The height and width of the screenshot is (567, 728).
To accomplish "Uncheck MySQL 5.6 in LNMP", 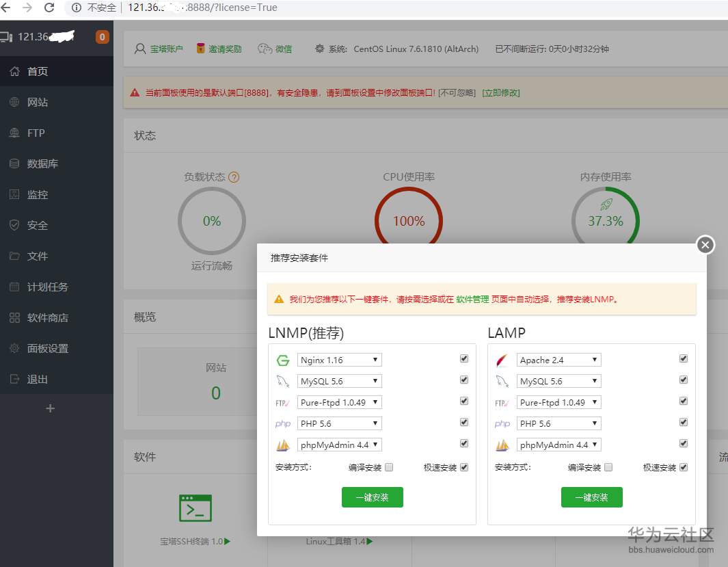I will (464, 380).
